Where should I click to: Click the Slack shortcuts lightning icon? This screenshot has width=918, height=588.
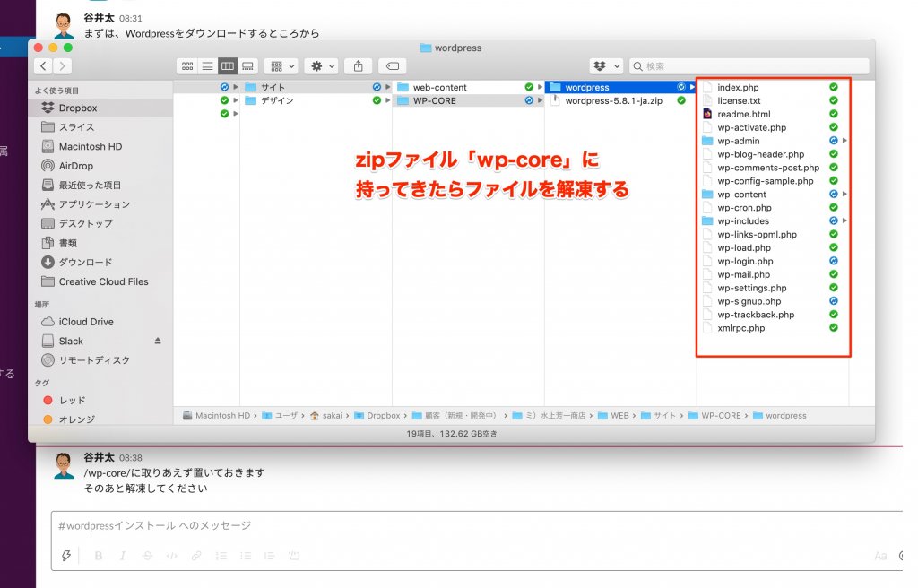(x=66, y=556)
